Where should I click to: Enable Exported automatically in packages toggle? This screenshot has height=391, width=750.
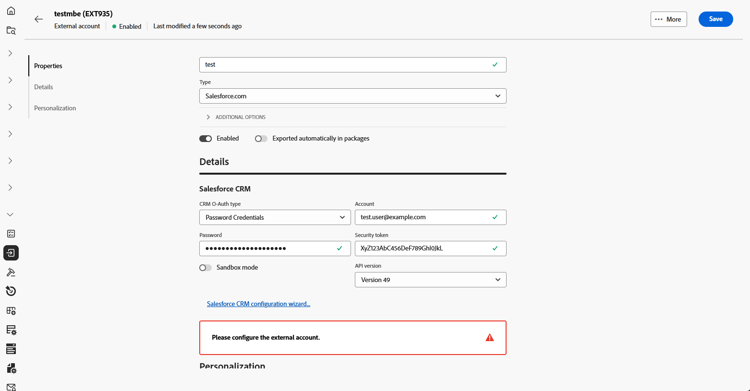(261, 138)
